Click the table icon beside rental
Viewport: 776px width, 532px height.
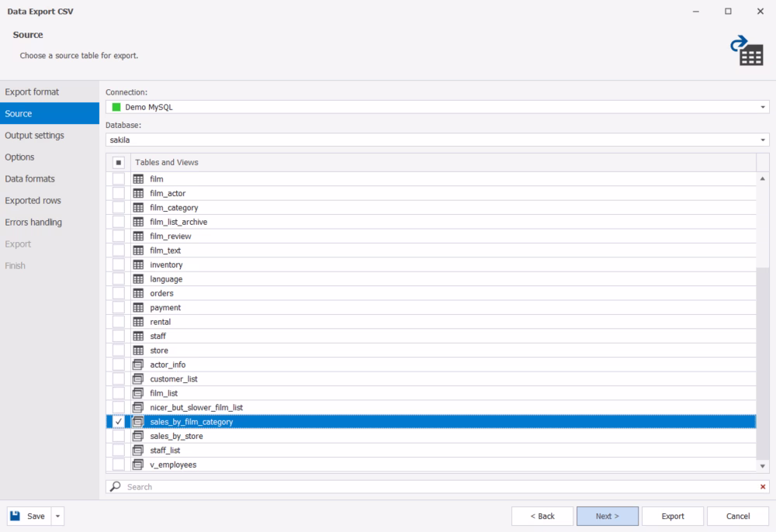pyautogui.click(x=138, y=322)
